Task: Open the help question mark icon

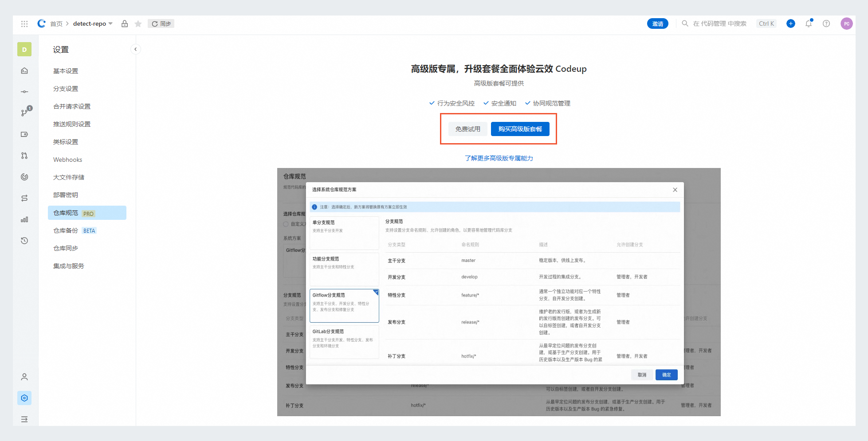Action: [x=826, y=24]
